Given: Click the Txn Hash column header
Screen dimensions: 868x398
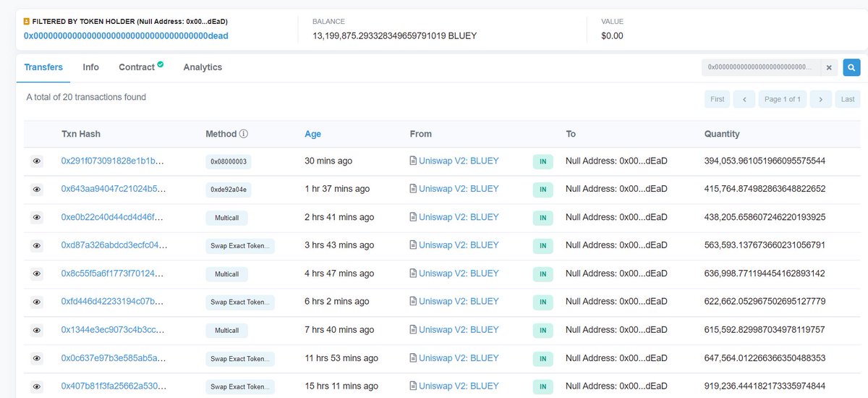Looking at the screenshot, I should (81, 134).
